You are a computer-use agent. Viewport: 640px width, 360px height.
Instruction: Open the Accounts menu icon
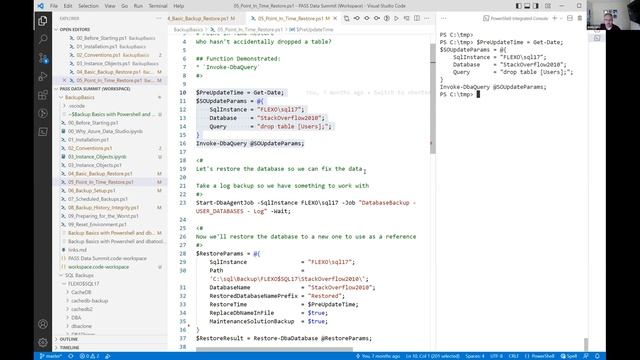(43, 324)
